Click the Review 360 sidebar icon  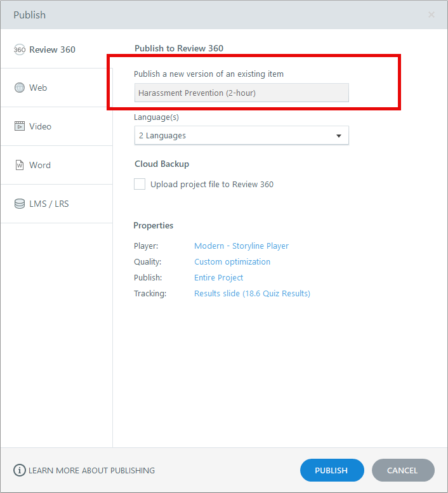(19, 49)
